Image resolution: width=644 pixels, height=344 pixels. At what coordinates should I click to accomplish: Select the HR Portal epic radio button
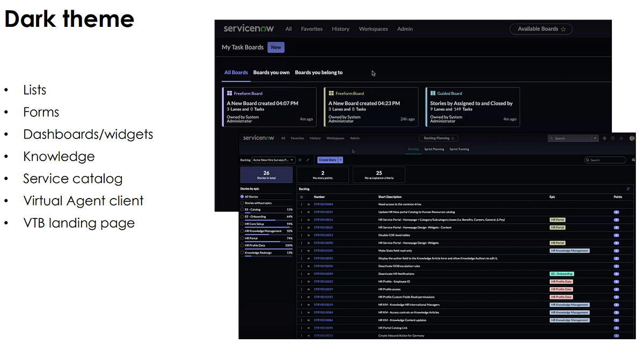(x=242, y=238)
